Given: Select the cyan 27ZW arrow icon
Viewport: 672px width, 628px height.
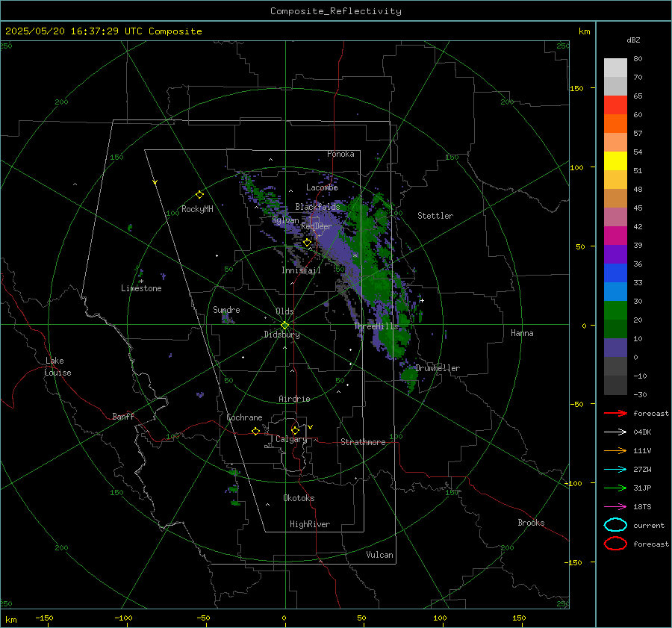Looking at the screenshot, I should tap(615, 470).
